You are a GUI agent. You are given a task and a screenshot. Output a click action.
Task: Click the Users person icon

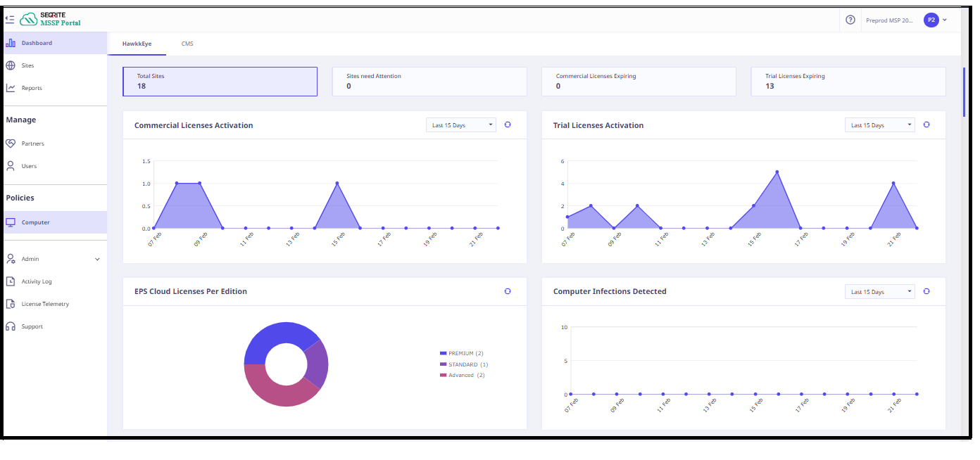[11, 166]
